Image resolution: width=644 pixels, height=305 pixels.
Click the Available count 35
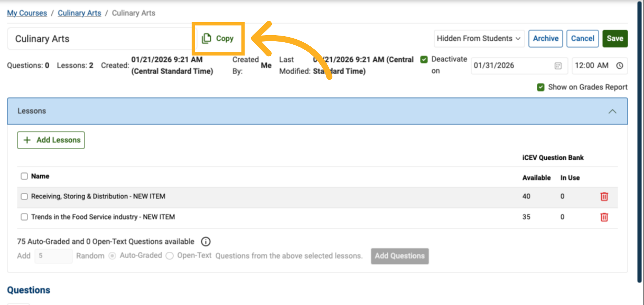[526, 217]
